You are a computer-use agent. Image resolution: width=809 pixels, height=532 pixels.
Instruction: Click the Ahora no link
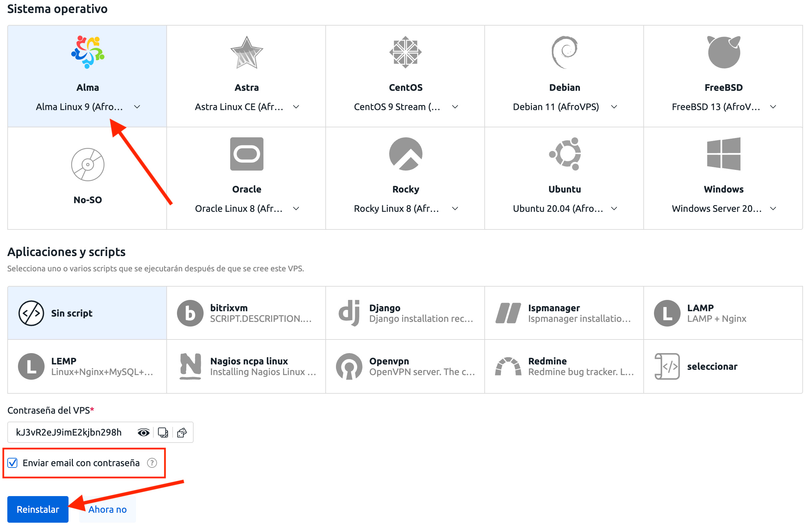click(107, 509)
